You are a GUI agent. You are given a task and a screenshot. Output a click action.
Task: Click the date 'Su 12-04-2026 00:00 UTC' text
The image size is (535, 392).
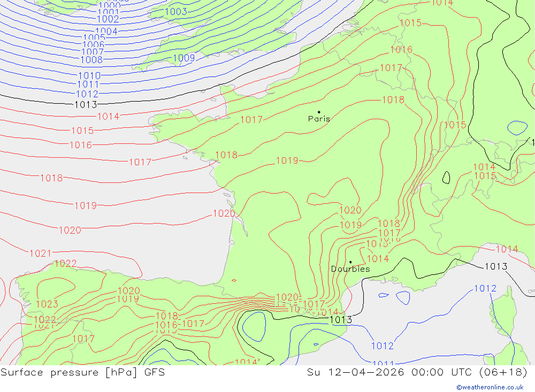(392, 372)
